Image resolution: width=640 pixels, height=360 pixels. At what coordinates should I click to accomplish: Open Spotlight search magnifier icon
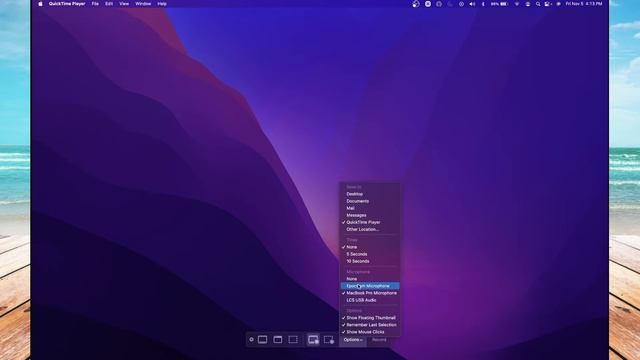point(538,4)
